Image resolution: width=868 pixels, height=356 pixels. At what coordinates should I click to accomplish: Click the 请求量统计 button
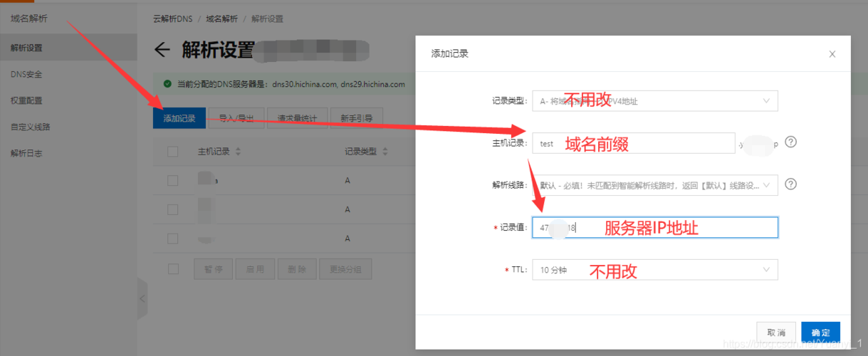tap(298, 118)
